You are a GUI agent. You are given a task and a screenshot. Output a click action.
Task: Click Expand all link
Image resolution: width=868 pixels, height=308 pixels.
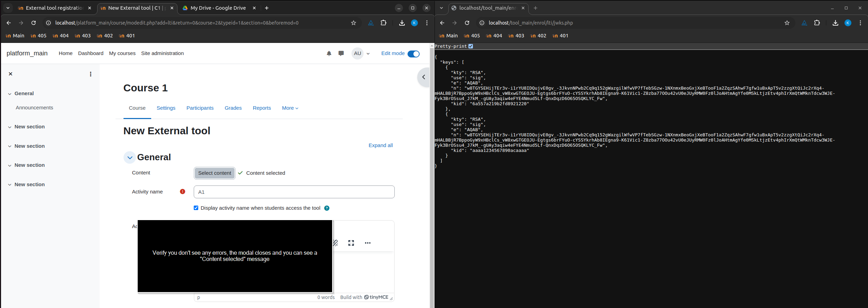[x=381, y=145]
